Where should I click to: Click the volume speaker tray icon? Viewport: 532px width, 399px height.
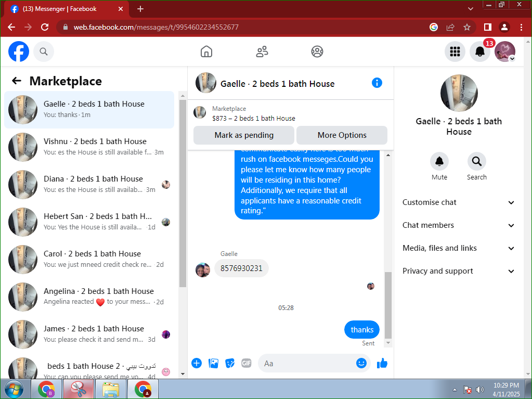tap(480, 390)
